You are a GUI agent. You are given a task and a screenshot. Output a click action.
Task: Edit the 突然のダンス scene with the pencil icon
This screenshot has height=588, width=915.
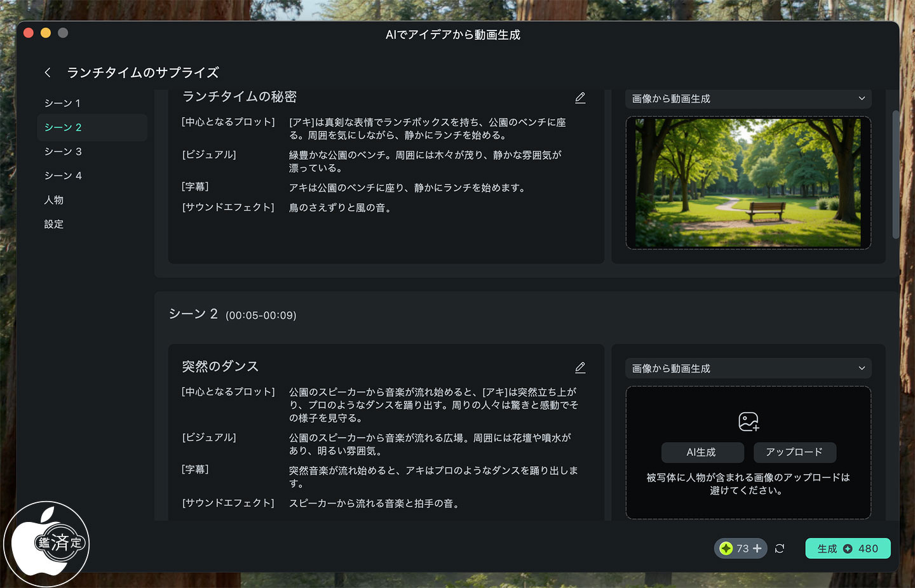(x=580, y=368)
